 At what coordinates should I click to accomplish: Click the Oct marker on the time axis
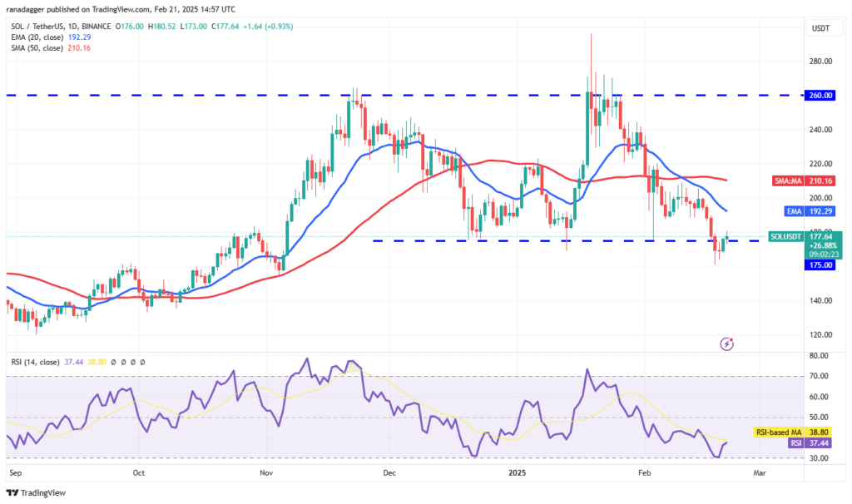coord(138,472)
